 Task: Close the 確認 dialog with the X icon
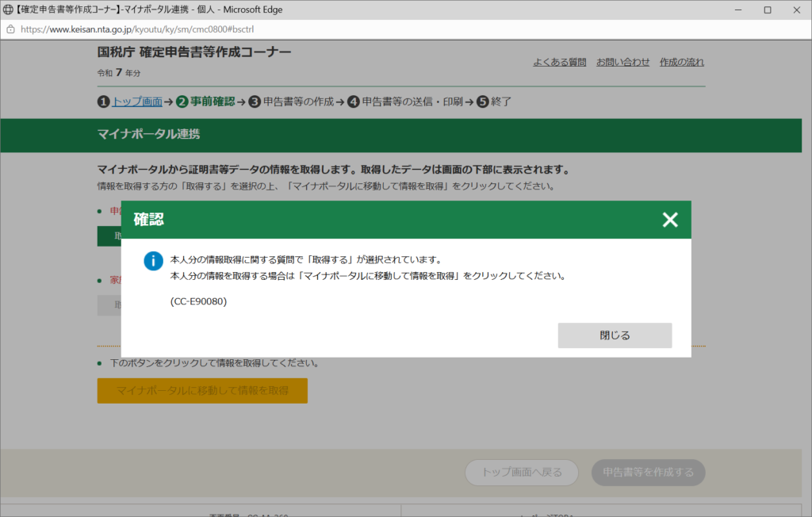click(x=670, y=220)
